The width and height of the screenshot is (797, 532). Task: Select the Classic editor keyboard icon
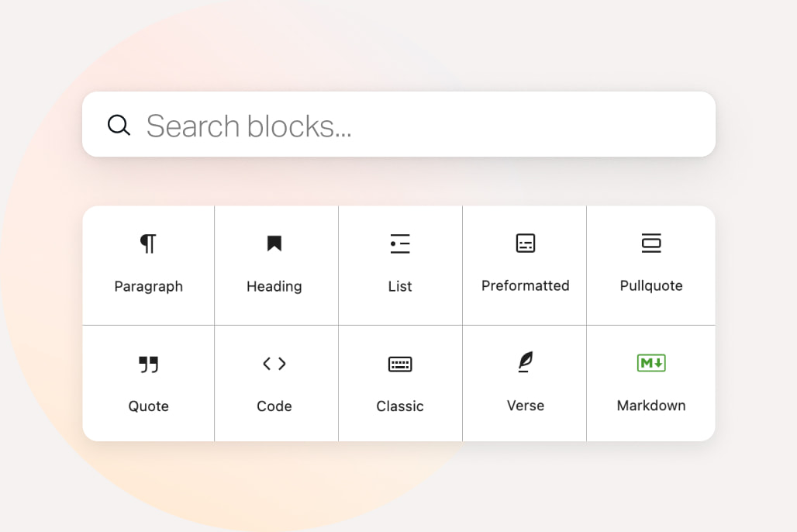(400, 363)
